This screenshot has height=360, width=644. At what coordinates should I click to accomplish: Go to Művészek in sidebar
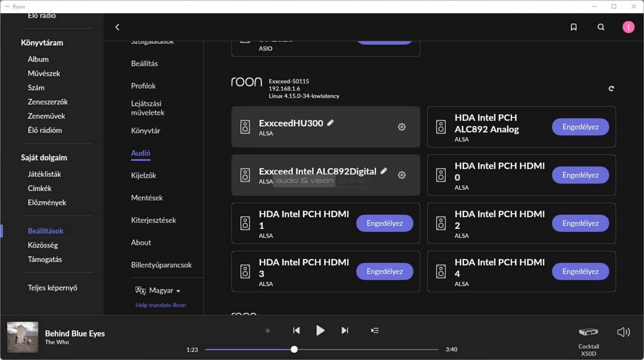[x=44, y=73]
